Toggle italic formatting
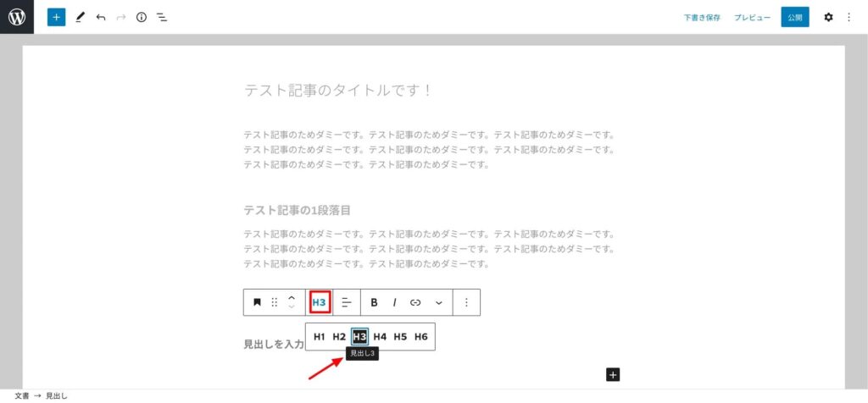The width and height of the screenshot is (868, 403). click(x=394, y=302)
